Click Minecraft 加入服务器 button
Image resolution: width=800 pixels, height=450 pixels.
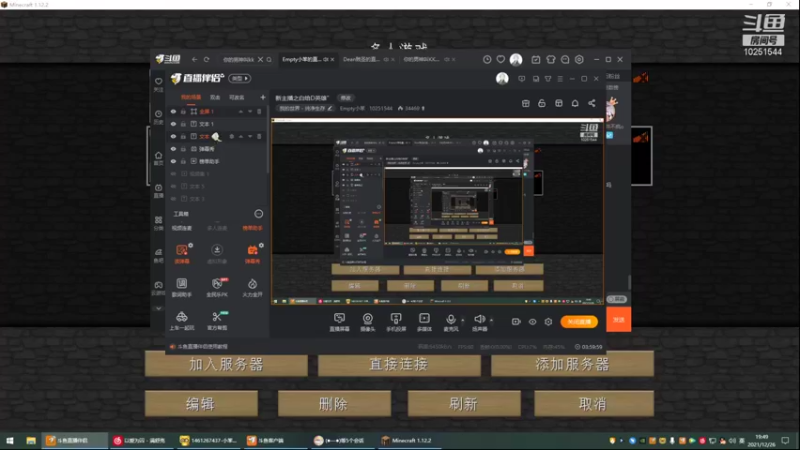tap(227, 364)
